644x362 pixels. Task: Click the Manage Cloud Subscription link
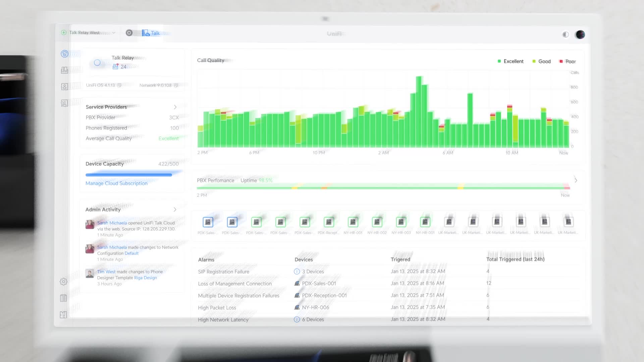[x=116, y=183]
